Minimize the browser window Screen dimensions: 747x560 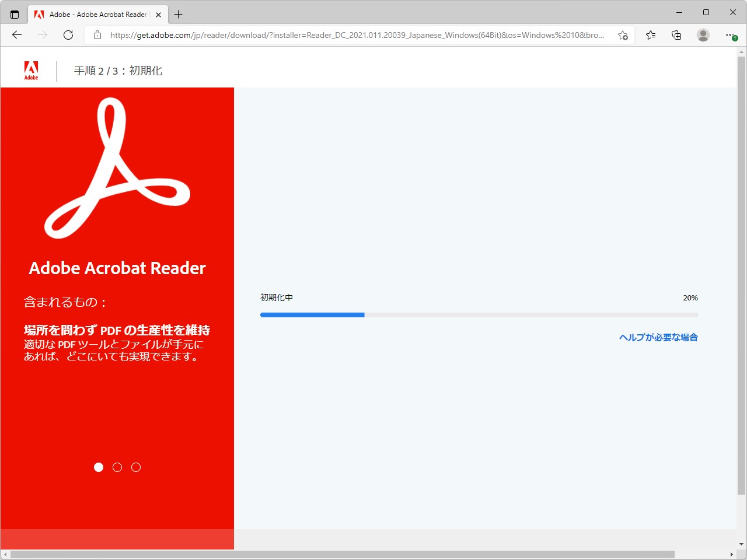(679, 12)
